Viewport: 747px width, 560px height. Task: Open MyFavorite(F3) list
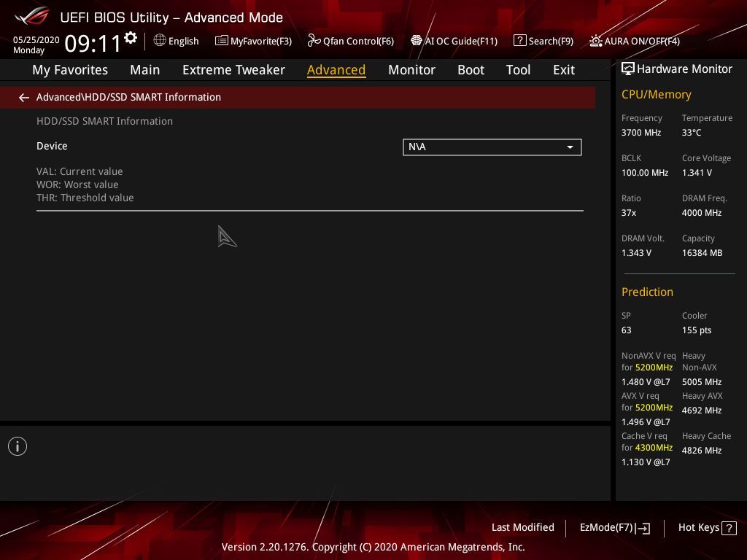[253, 41]
